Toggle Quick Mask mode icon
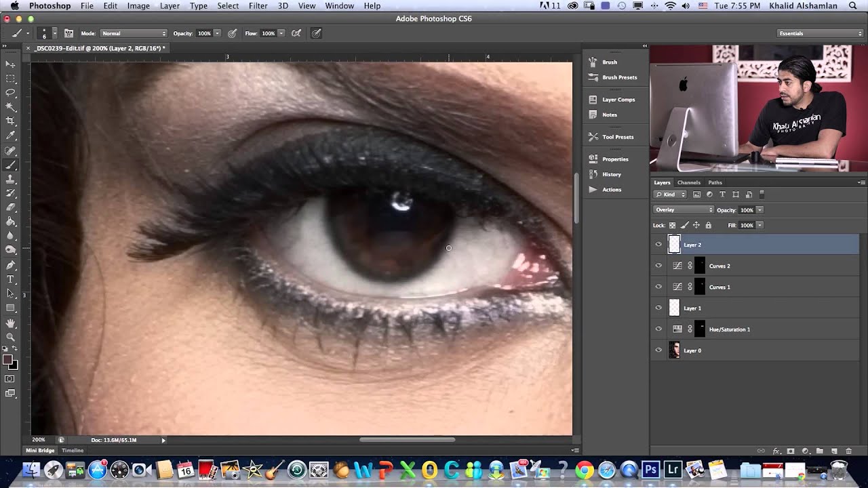 pyautogui.click(x=10, y=379)
